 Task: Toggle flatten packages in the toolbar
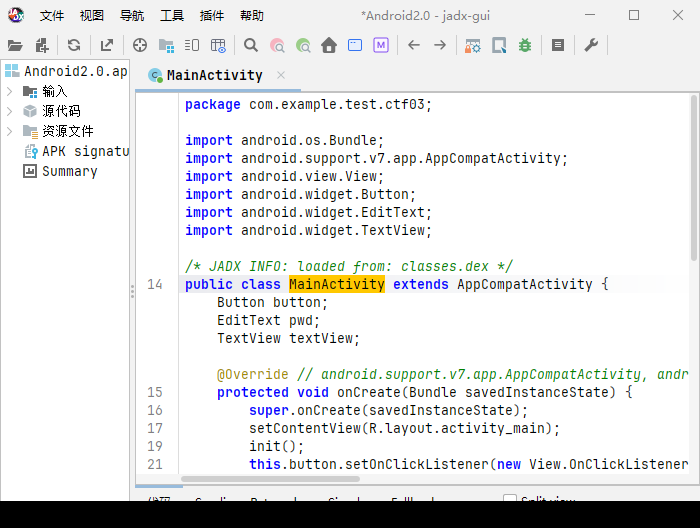pyautogui.click(x=166, y=45)
